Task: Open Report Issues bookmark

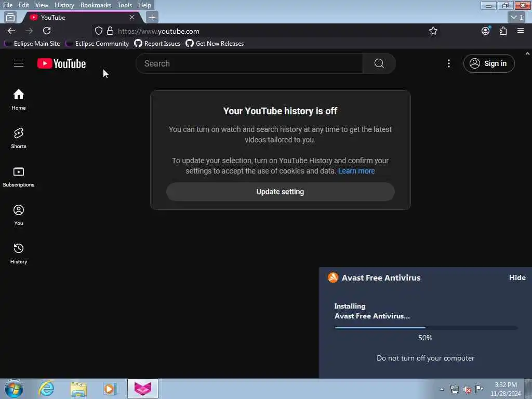Action: click(x=157, y=44)
